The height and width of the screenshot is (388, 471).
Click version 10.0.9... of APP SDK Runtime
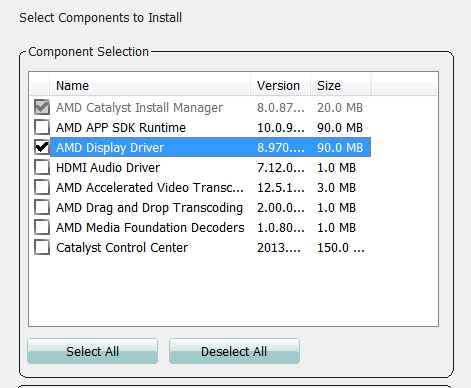pyautogui.click(x=281, y=128)
